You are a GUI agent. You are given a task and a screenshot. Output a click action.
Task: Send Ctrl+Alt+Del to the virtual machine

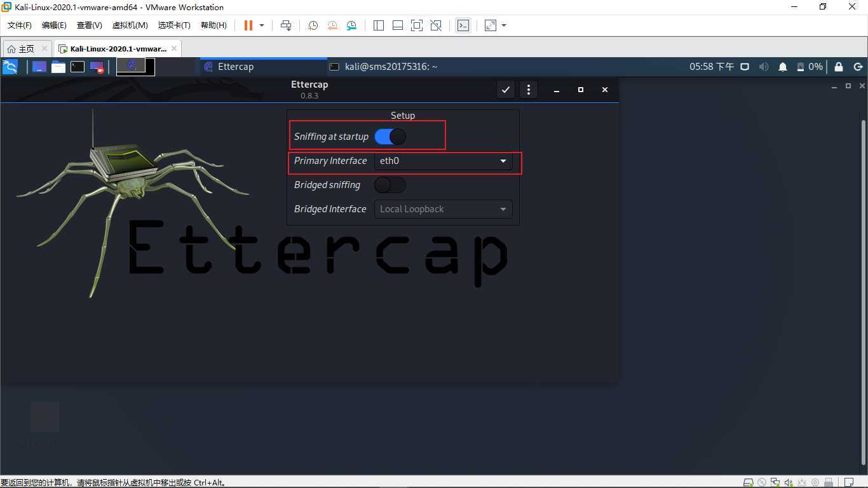point(286,25)
